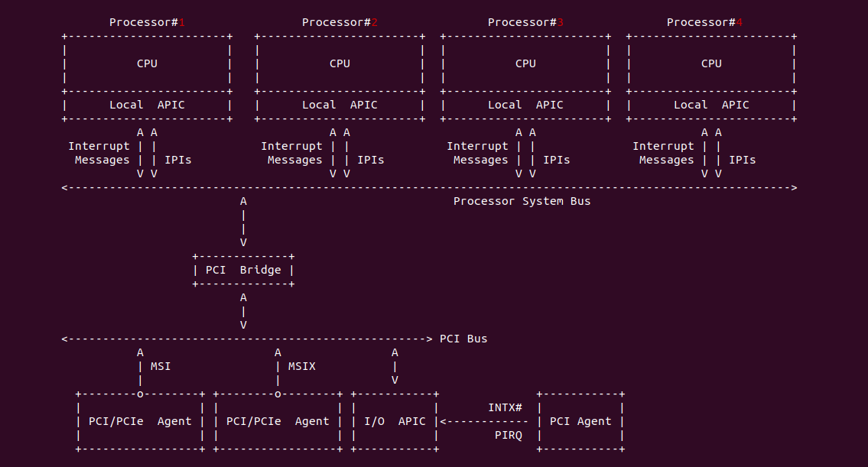Select the PCI/PCIe Agent box under MSI
The height and width of the screenshot is (467, 868).
point(140,421)
